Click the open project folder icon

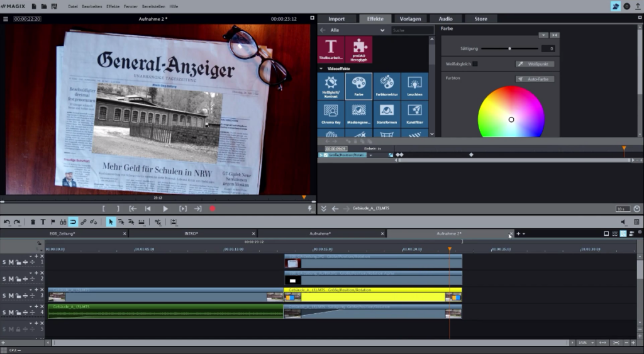pos(44,6)
